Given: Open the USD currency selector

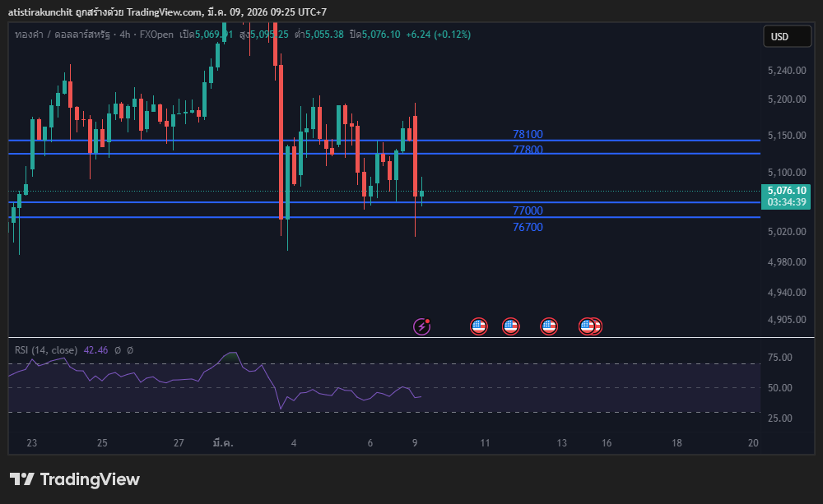Looking at the screenshot, I should tap(779, 36).
